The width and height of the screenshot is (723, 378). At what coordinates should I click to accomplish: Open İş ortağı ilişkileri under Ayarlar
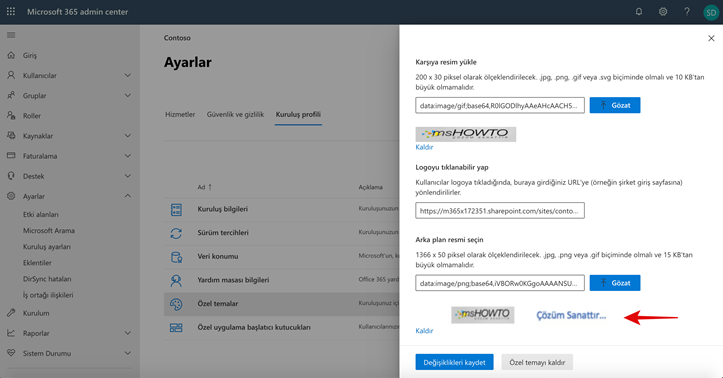pyautogui.click(x=48, y=295)
